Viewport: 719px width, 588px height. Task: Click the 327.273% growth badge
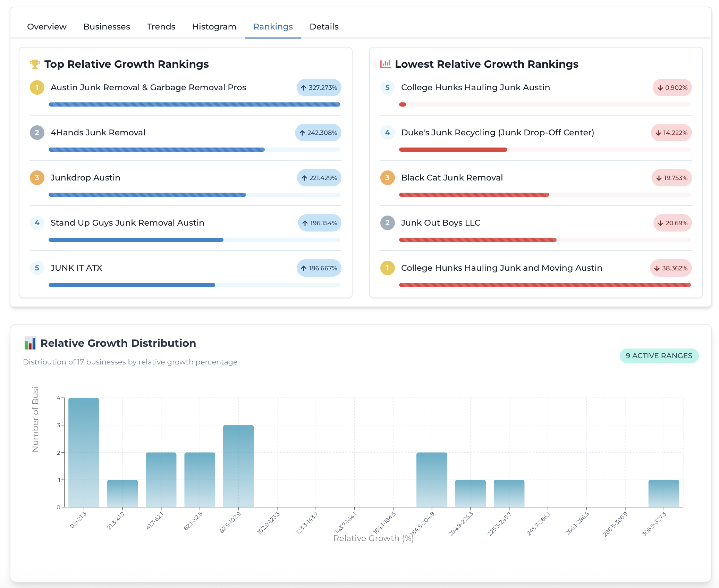(x=319, y=87)
